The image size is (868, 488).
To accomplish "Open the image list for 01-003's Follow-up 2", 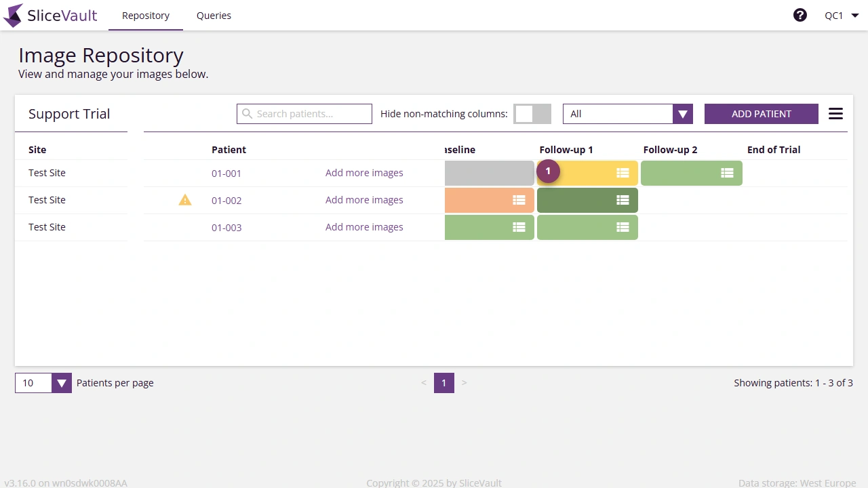I will tap(623, 227).
